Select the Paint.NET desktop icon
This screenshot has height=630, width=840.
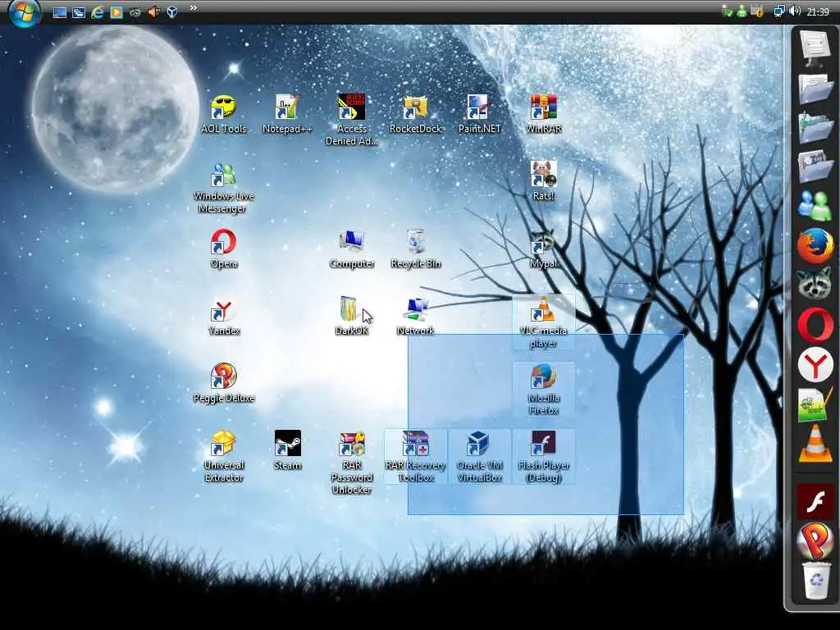point(479,114)
